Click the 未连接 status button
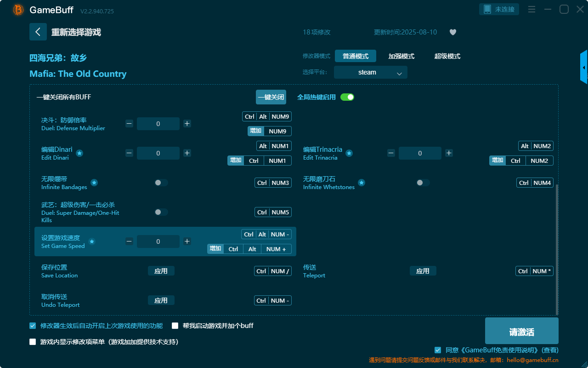Screen dimensions: 588x368 [499, 9]
